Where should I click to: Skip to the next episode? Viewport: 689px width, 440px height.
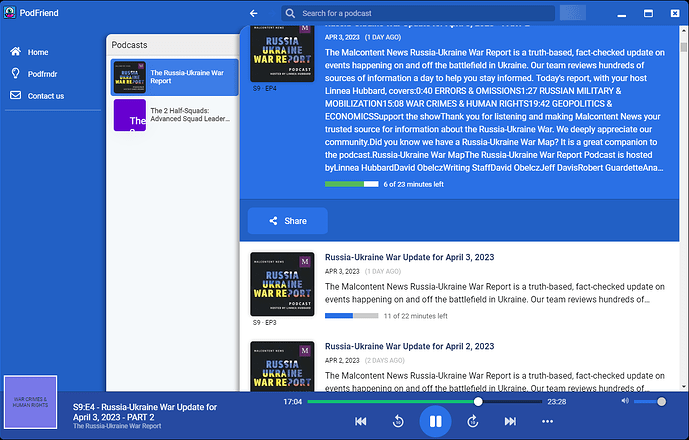(510, 422)
